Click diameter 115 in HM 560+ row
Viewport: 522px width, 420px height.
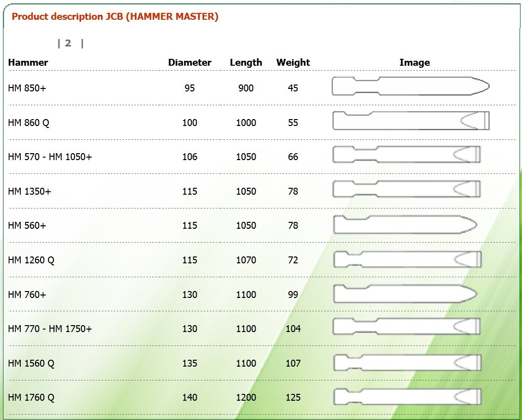click(190, 225)
